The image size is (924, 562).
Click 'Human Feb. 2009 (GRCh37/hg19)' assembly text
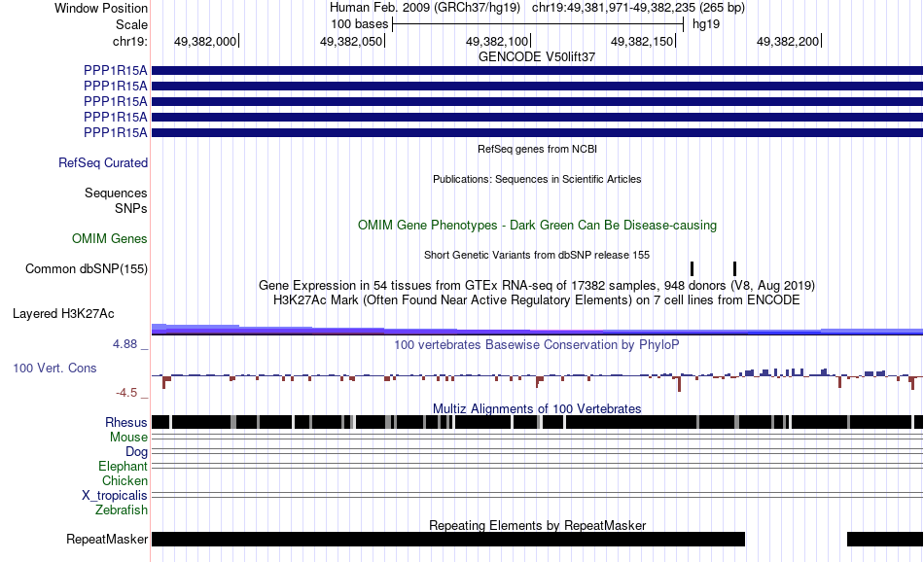point(425,8)
